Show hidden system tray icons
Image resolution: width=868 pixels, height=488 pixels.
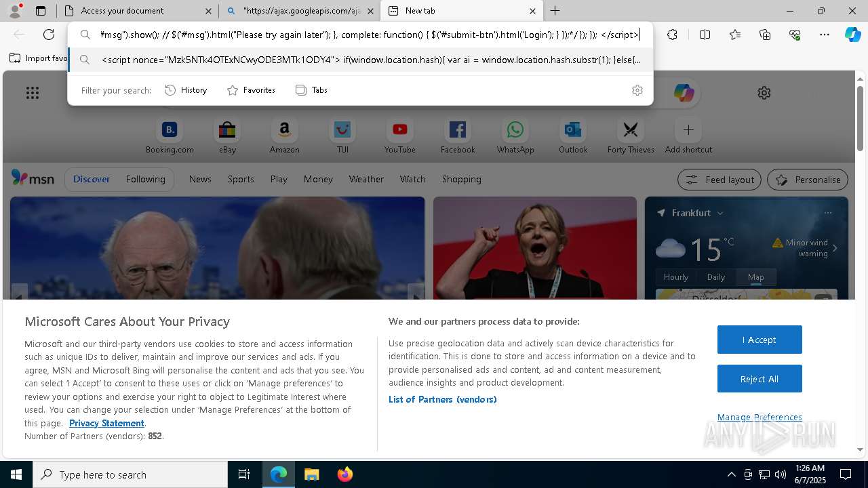pyautogui.click(x=731, y=474)
